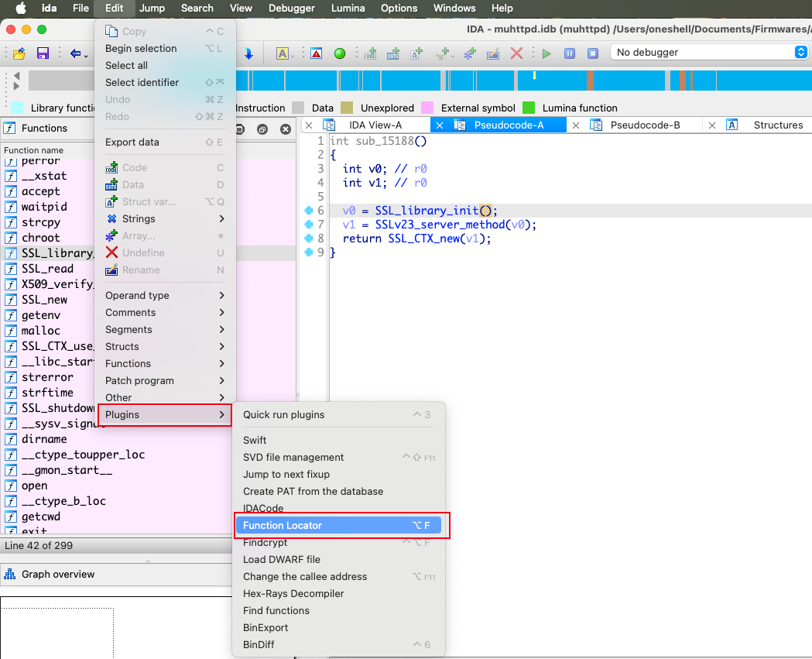Click the blue asterisk array toolbar icon
Image resolution: width=812 pixels, height=659 pixels.
469,53
